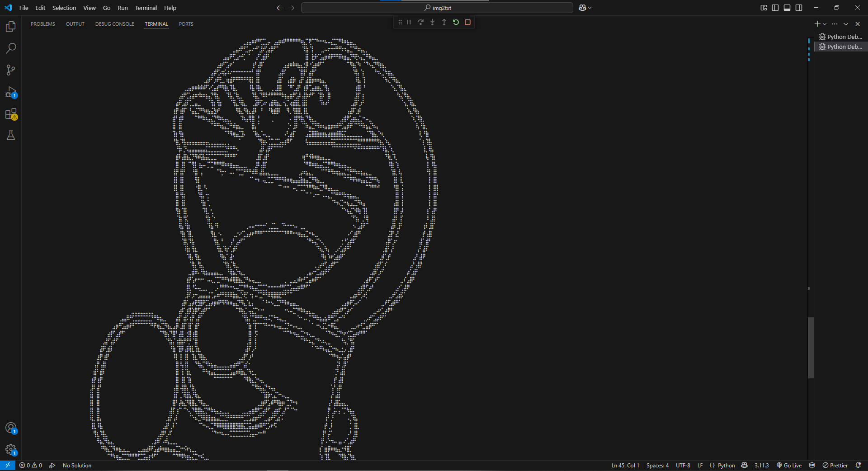
Task: Select the second Python Debug terminal
Action: 841,47
